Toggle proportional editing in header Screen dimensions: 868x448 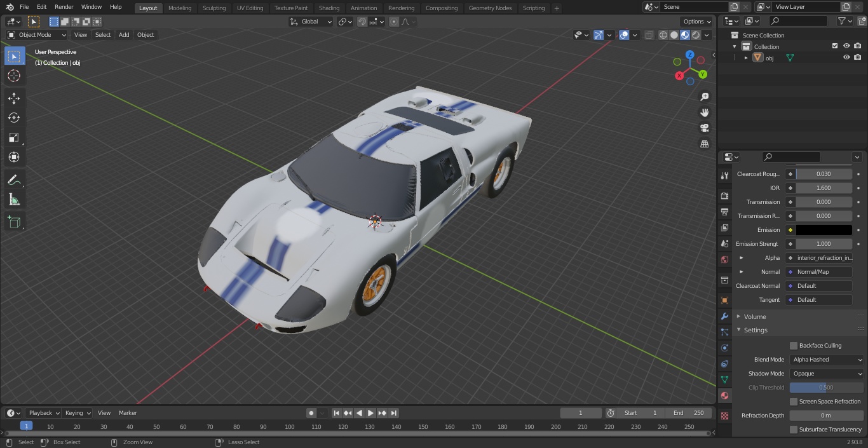pos(394,22)
